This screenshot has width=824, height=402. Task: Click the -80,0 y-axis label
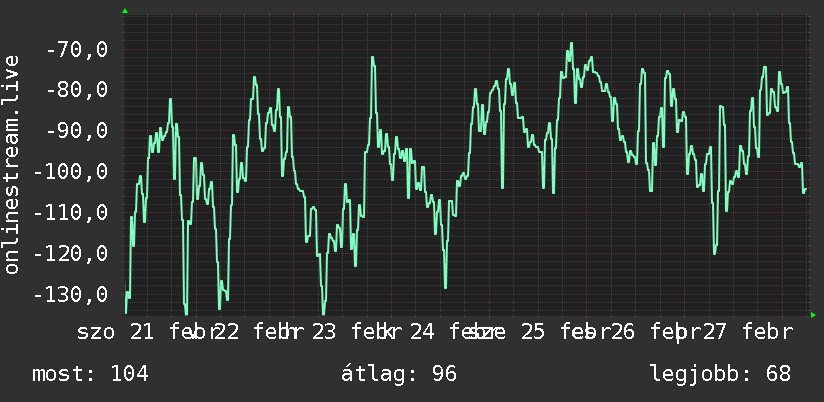77,90
